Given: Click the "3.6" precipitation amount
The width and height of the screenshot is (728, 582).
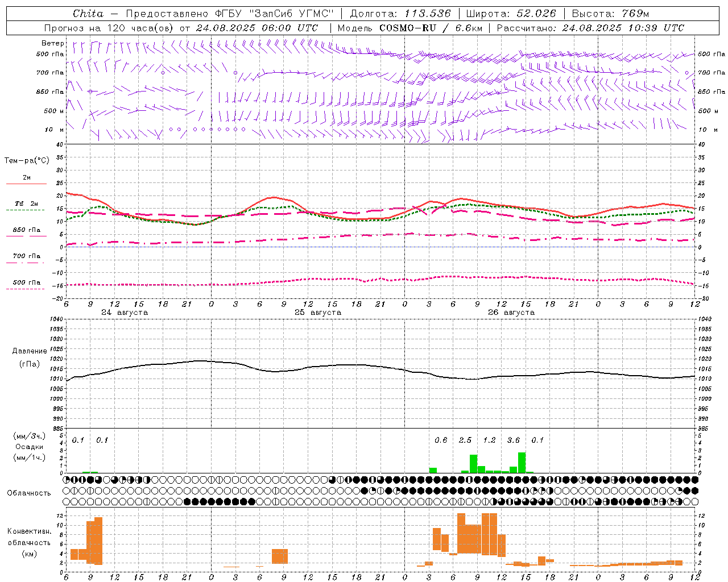Looking at the screenshot, I should [x=514, y=440].
